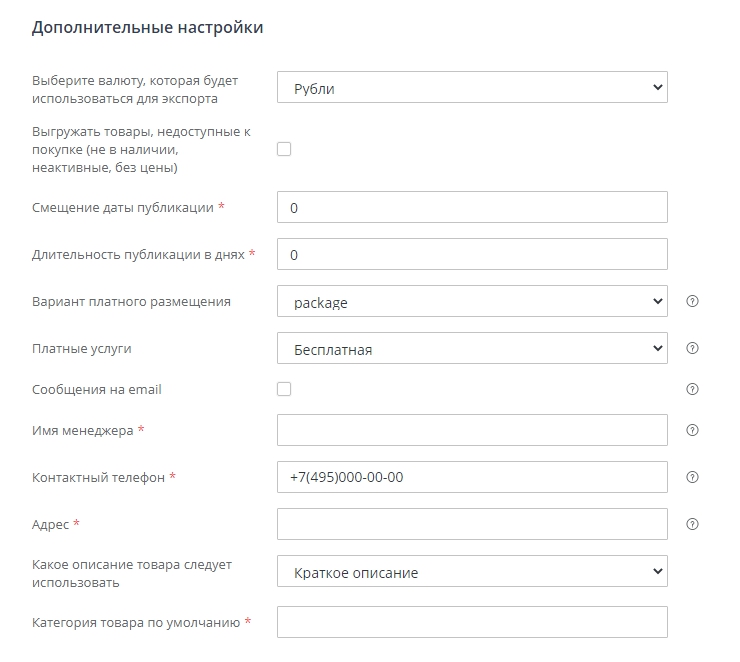Click help icon beside Адрес field
This screenshot has height=662, width=740.
point(692,524)
